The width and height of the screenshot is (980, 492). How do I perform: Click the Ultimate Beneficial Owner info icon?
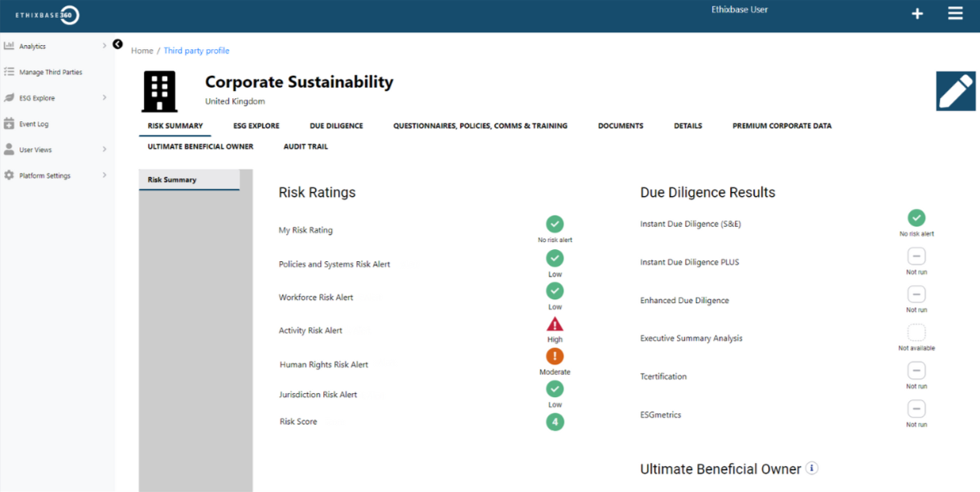coord(812,468)
